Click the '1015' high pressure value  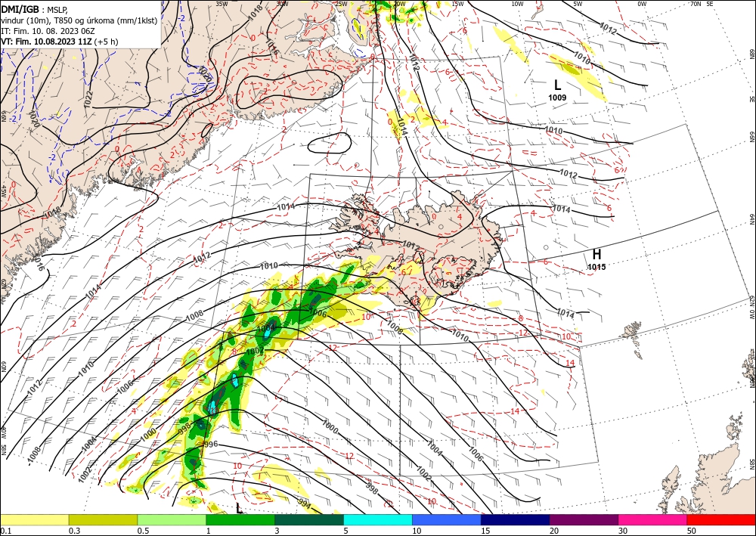coord(596,267)
